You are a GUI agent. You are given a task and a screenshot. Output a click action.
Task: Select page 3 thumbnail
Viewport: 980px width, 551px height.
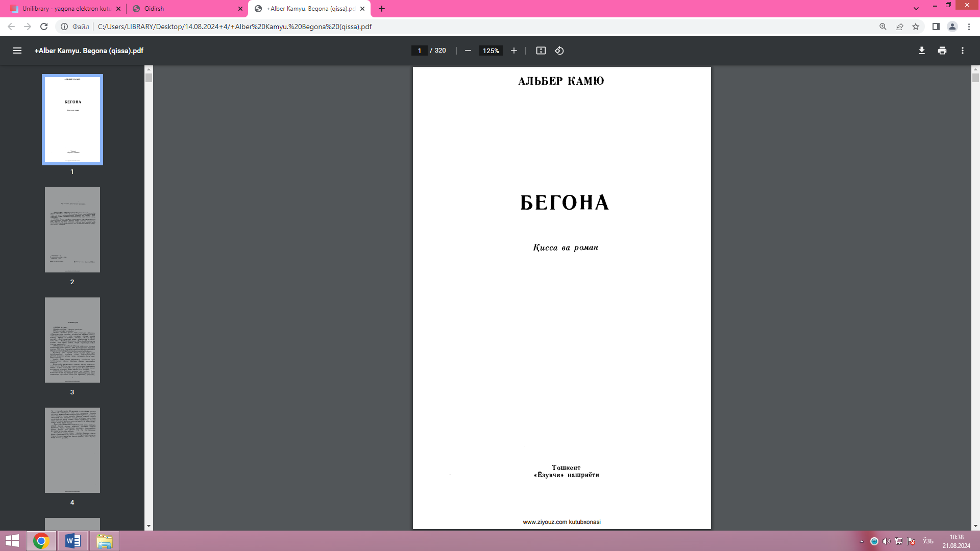point(72,340)
